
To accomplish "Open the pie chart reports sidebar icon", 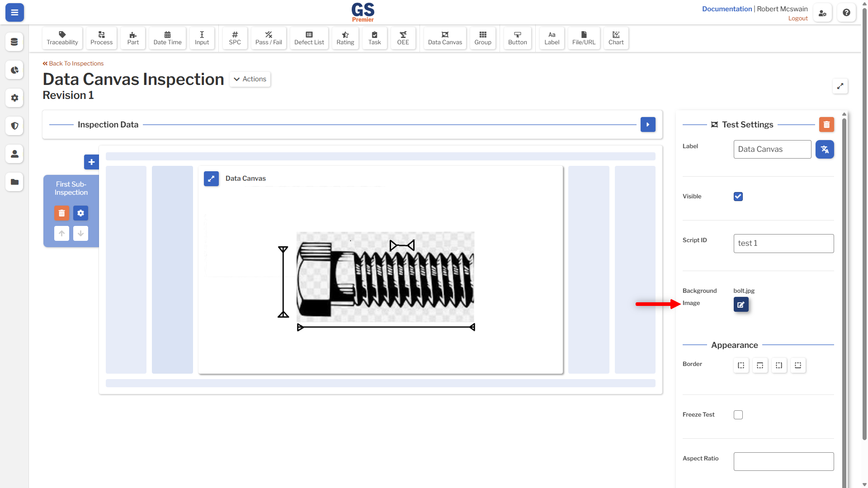I will pos(14,70).
